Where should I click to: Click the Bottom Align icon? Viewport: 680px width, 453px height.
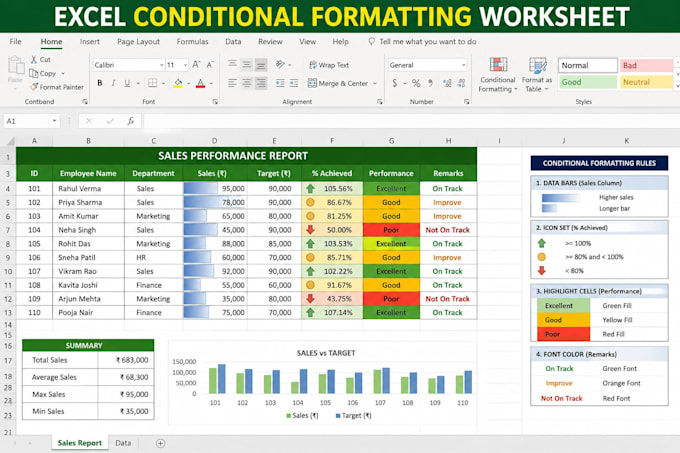[261, 65]
